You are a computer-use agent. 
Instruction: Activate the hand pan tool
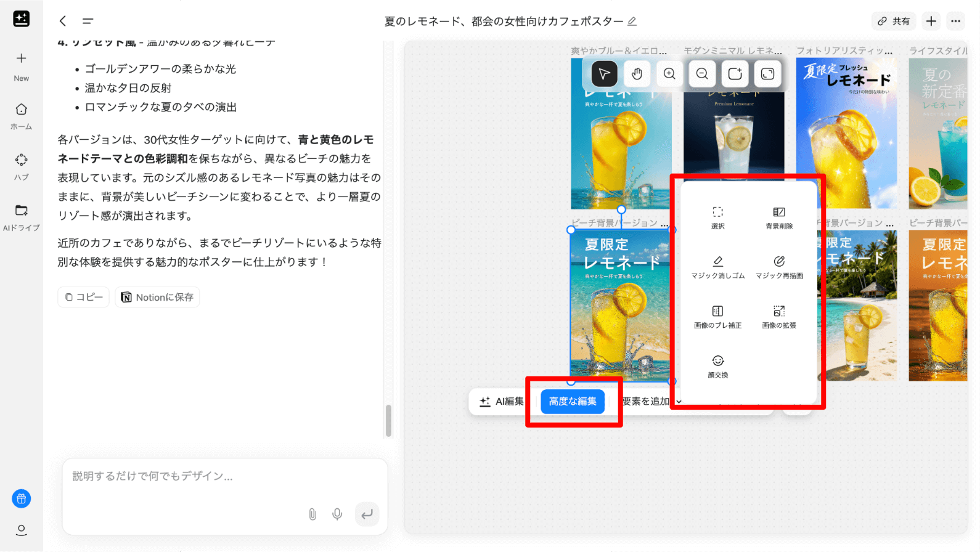(x=637, y=74)
